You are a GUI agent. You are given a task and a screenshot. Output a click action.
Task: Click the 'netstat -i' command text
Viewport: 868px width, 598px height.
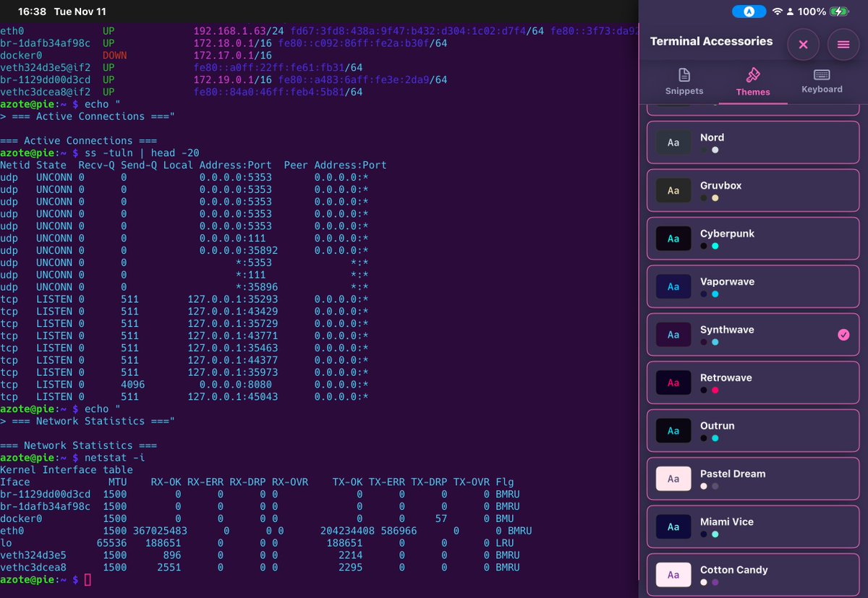[x=115, y=458]
